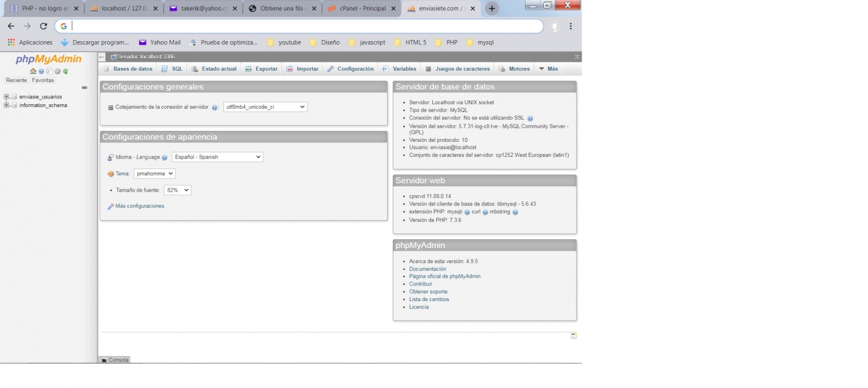Viewport: 868px width, 388px height.
Task: Open a new browser tab with plus button
Action: coord(491,9)
